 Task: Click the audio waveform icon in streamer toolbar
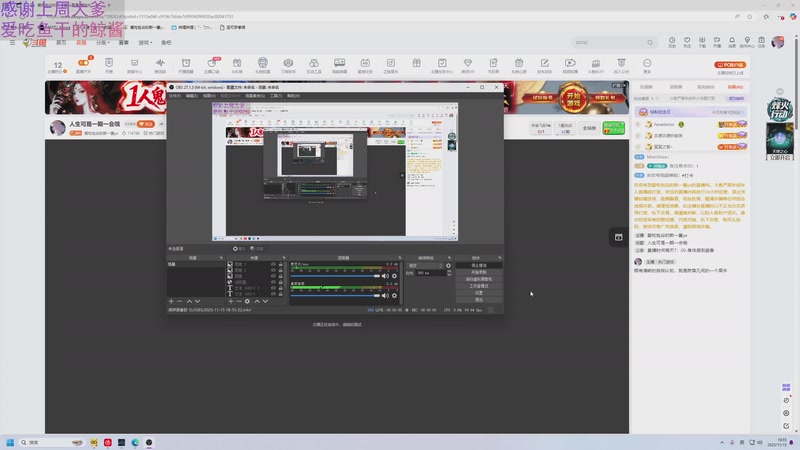click(160, 65)
